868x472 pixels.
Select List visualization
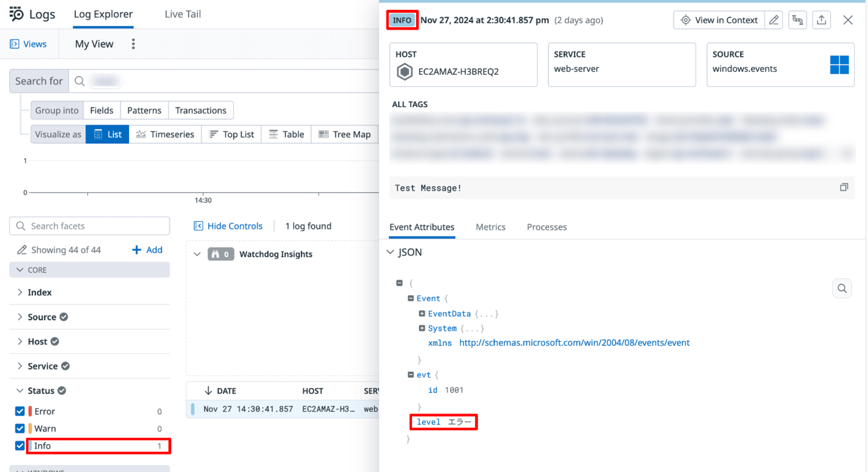(107, 134)
